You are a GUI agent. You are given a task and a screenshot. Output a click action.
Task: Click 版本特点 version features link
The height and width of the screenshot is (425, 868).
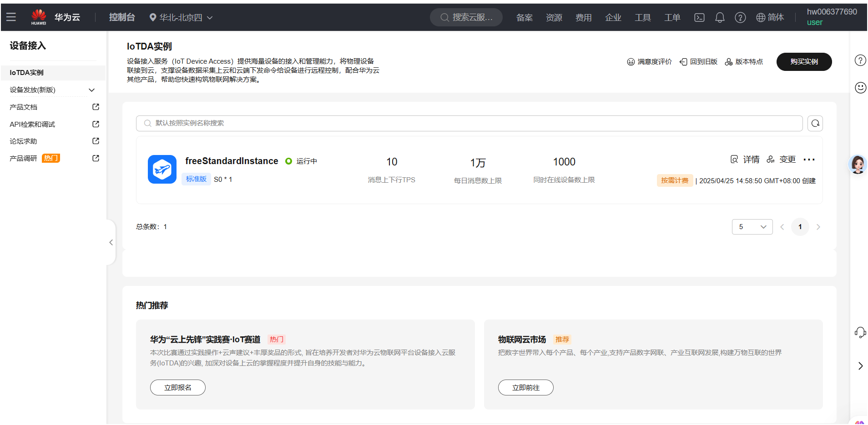coord(744,62)
